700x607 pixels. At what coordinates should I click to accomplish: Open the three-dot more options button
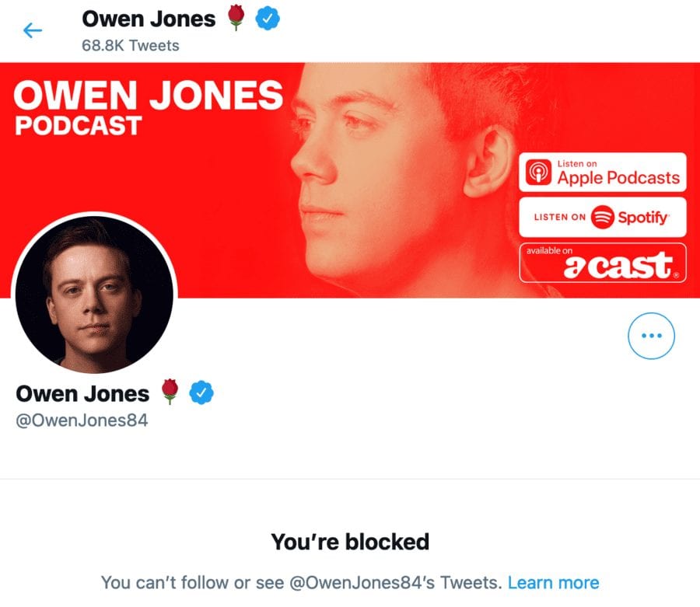(x=651, y=336)
